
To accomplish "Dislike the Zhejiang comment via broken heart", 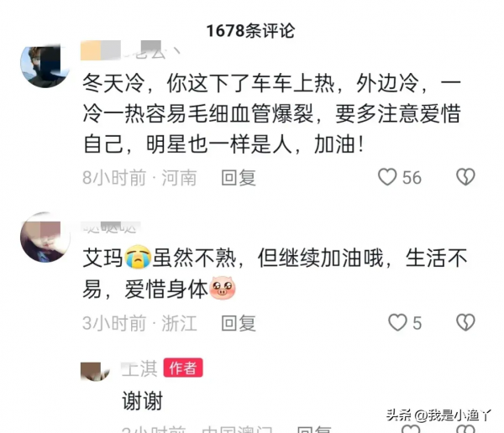I will [465, 322].
